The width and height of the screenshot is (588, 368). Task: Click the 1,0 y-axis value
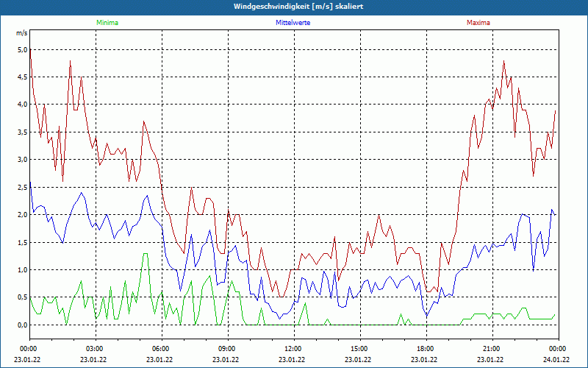point(22,270)
